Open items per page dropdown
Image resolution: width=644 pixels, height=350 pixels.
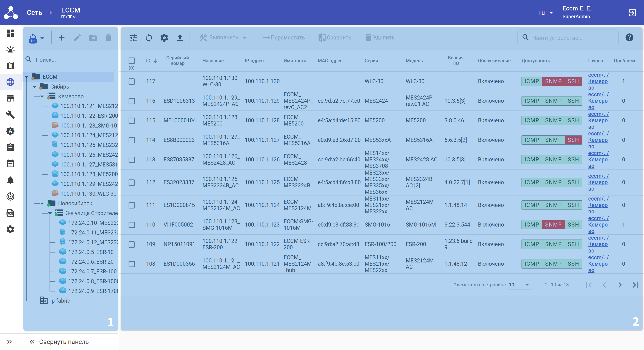(519, 285)
